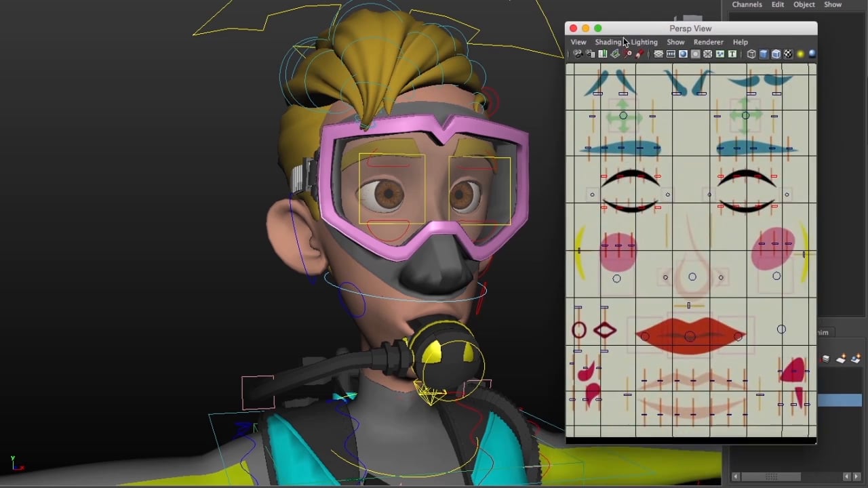The height and width of the screenshot is (488, 868).
Task: Select the circle control below left pink cheek
Action: click(x=616, y=278)
